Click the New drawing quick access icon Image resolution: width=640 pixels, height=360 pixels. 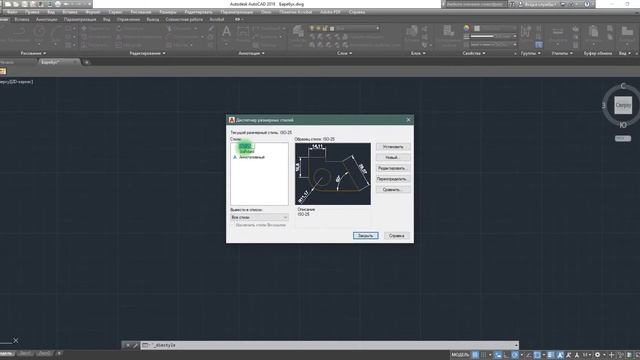pyautogui.click(x=8, y=4)
